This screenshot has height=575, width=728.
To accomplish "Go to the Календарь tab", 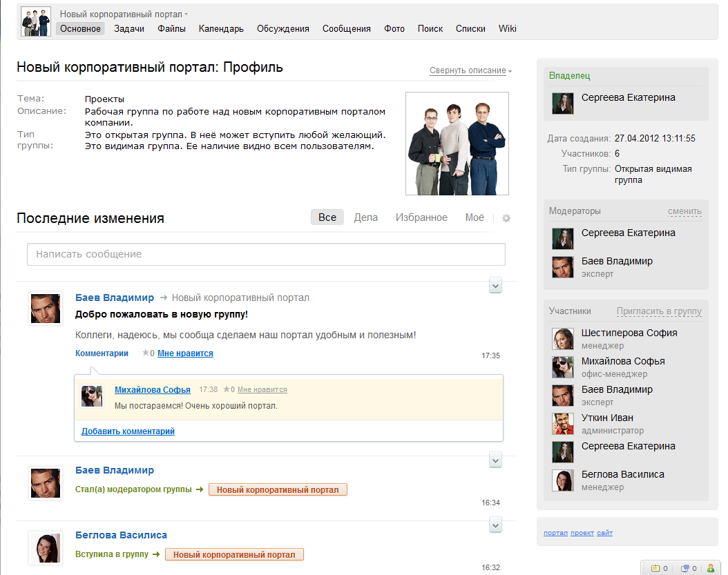I will (x=221, y=28).
